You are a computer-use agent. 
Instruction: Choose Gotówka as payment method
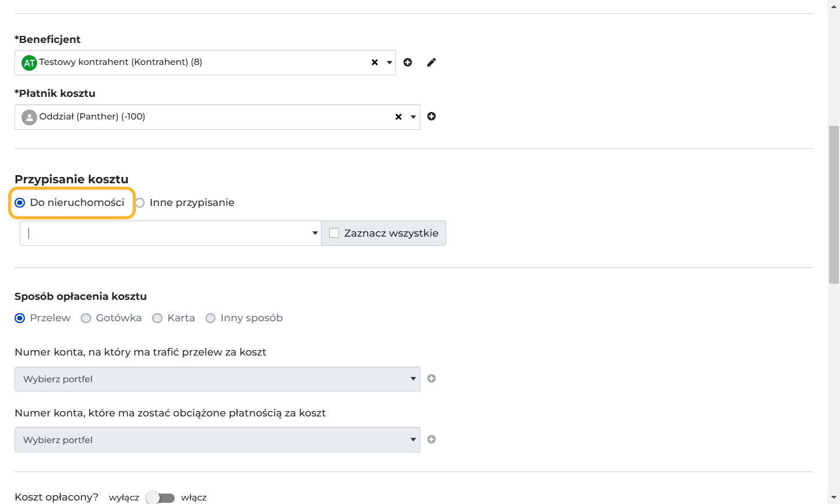86,318
